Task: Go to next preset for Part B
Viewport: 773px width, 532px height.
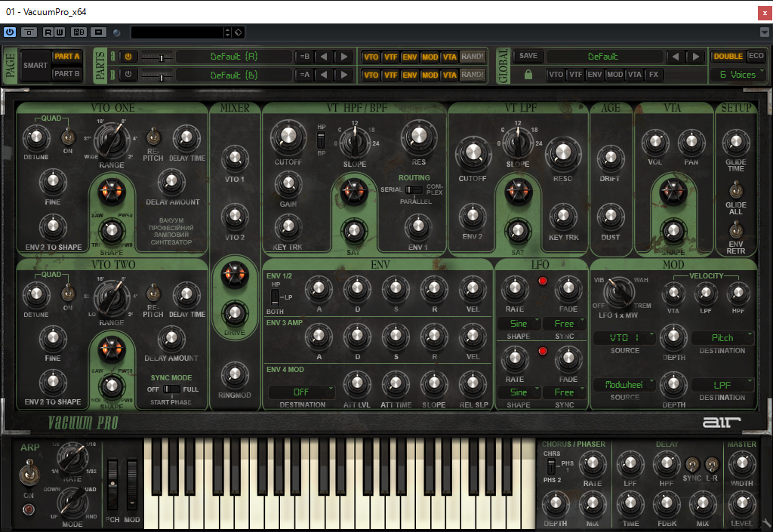Action: tap(344, 75)
